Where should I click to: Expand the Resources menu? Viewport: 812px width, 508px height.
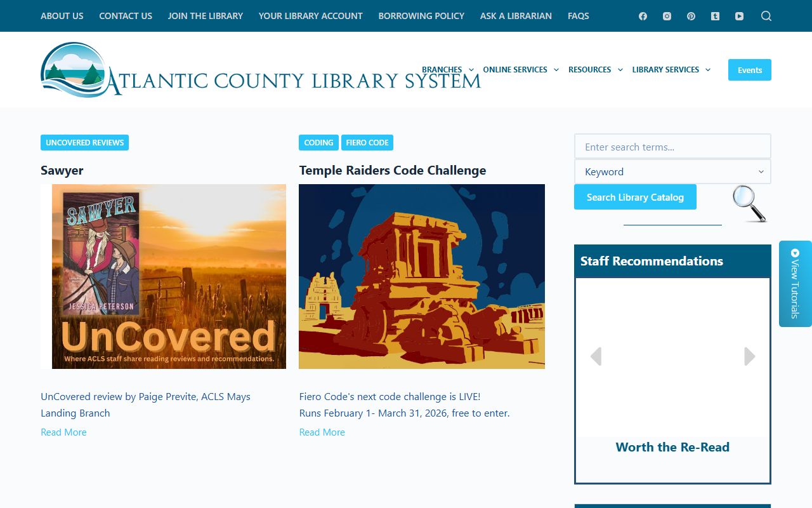(596, 70)
